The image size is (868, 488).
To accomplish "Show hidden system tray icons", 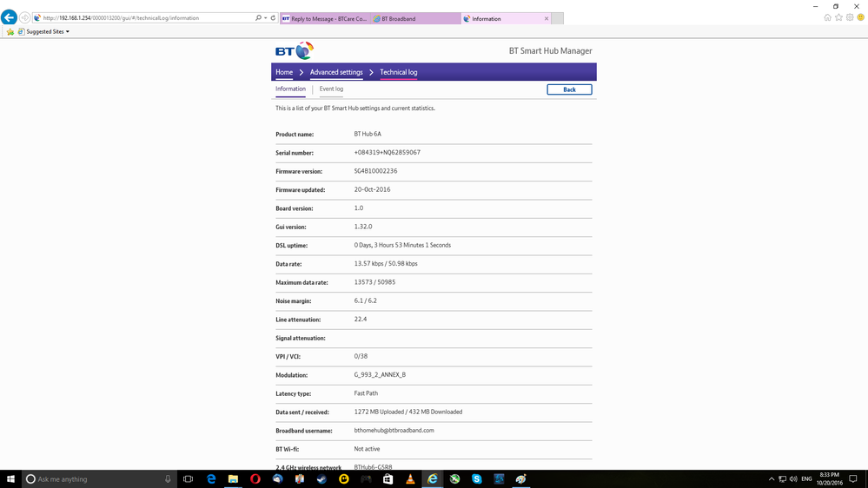I will (x=772, y=479).
